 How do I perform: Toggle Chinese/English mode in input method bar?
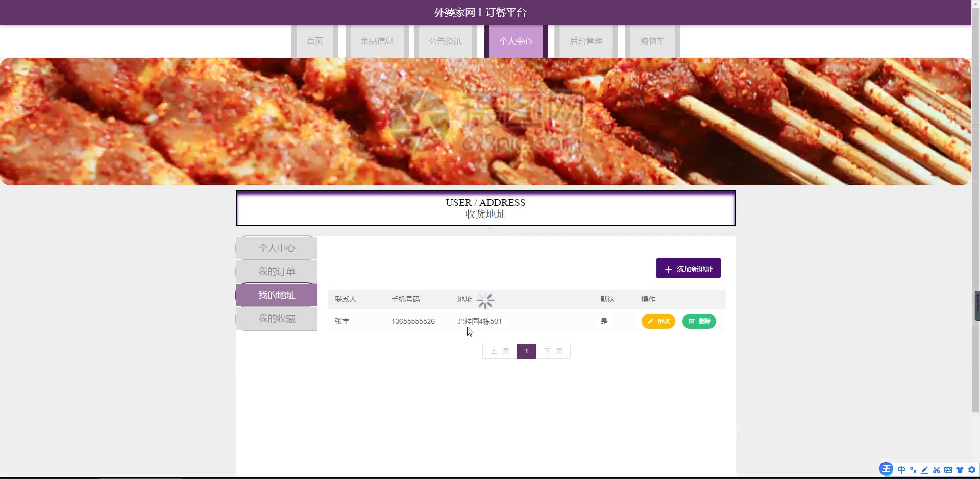tap(901, 470)
